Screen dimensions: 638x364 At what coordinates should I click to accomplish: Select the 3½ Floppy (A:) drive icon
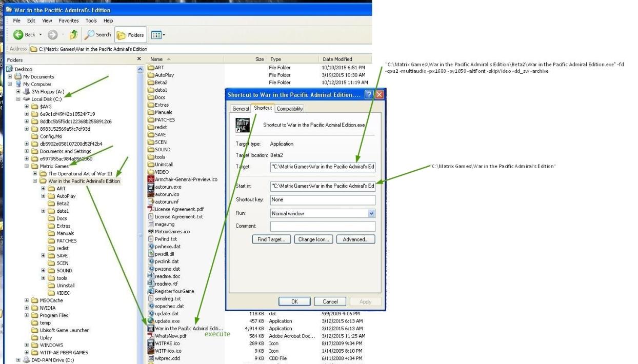coord(27,91)
